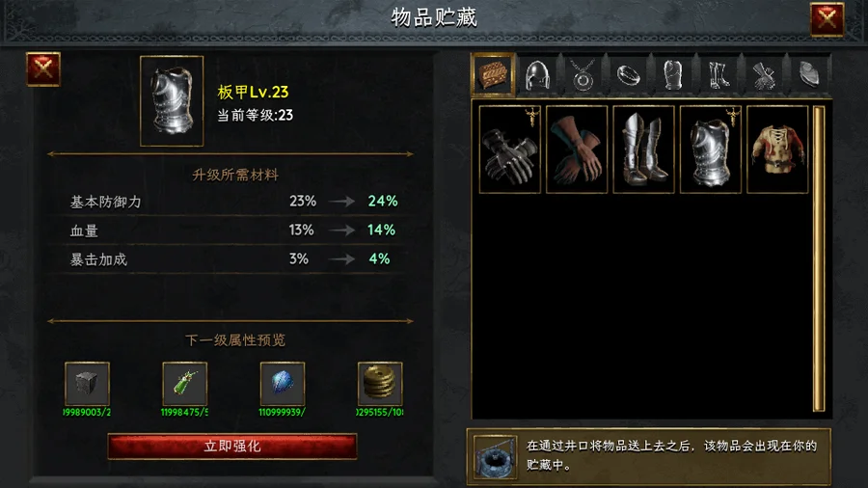Click the green potion material icon
This screenshot has height=488, width=868.
click(x=185, y=384)
